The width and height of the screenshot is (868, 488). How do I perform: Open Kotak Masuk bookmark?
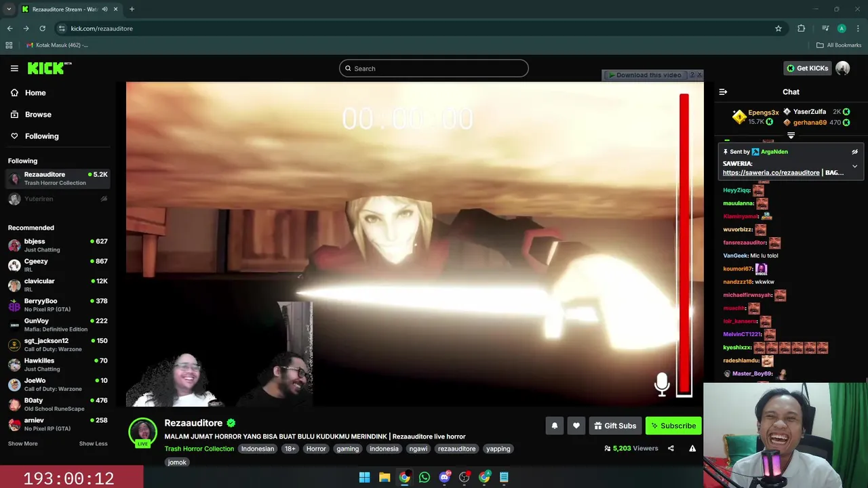(57, 45)
